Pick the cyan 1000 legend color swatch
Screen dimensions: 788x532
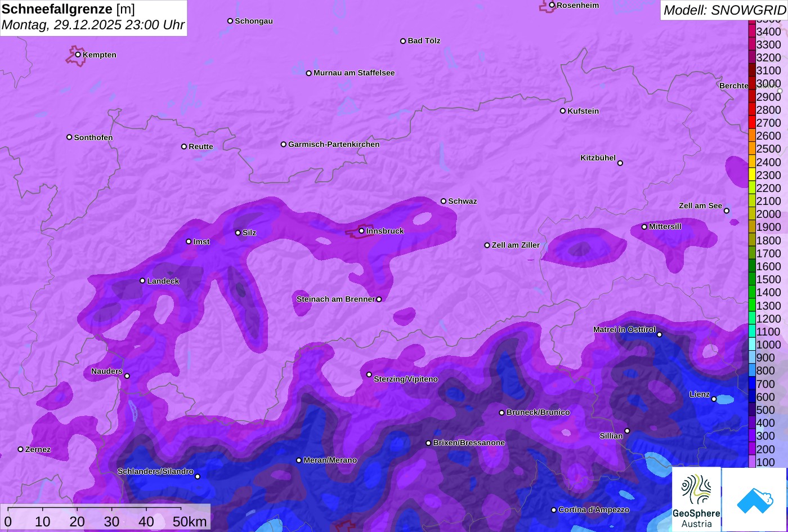[x=752, y=345]
